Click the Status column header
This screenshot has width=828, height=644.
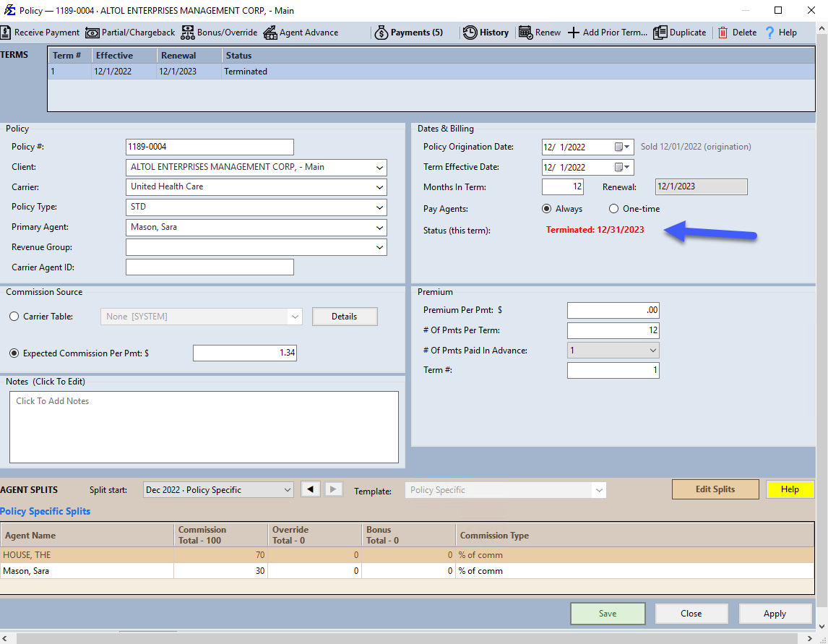pos(517,56)
